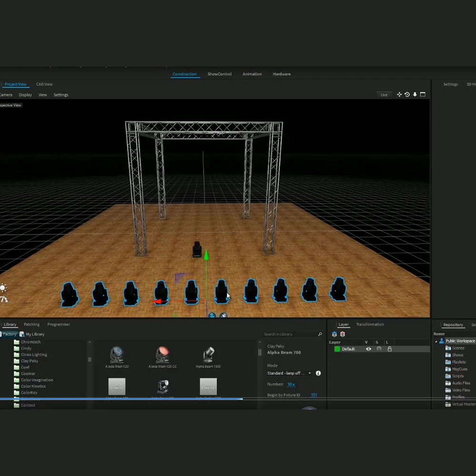Image resolution: width=476 pixels, height=476 pixels.
Task: Toggle lock on the Default layer
Action: pos(389,349)
